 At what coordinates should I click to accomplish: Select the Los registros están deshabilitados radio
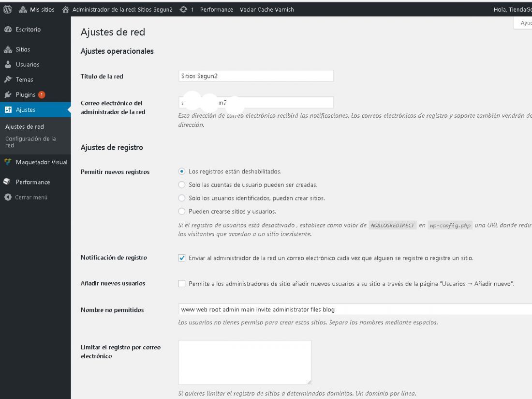(x=182, y=171)
